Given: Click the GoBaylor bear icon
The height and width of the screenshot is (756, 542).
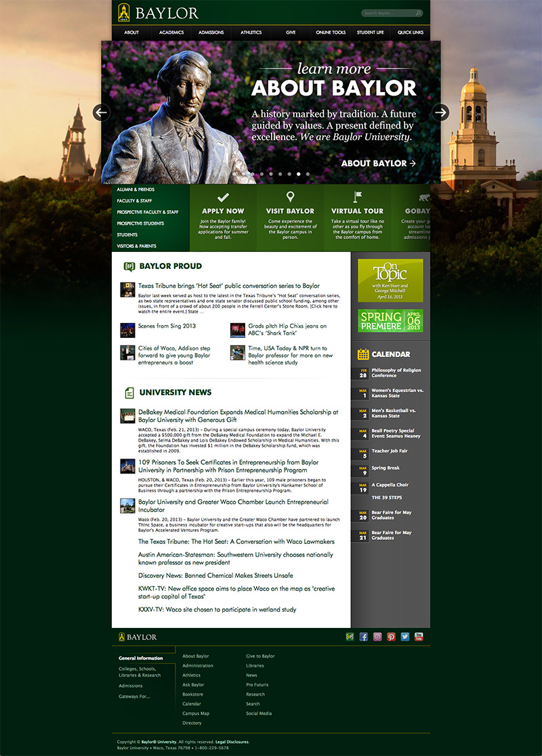Looking at the screenshot, I should 424,197.
